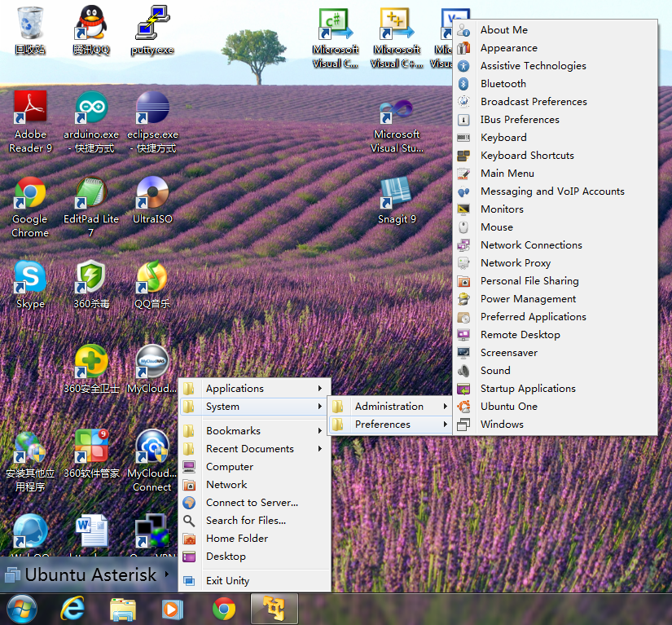Image resolution: width=672 pixels, height=625 pixels.
Task: Open Power Management preferences
Action: coord(555,299)
